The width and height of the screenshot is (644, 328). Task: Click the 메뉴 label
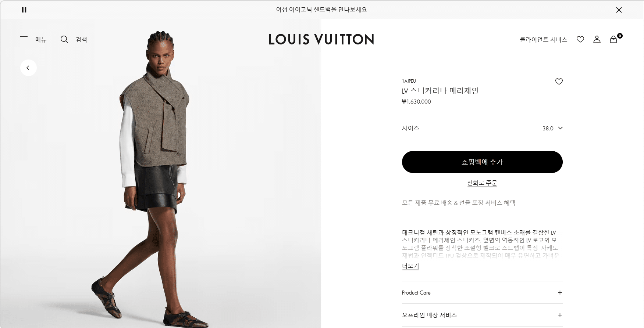(x=41, y=40)
